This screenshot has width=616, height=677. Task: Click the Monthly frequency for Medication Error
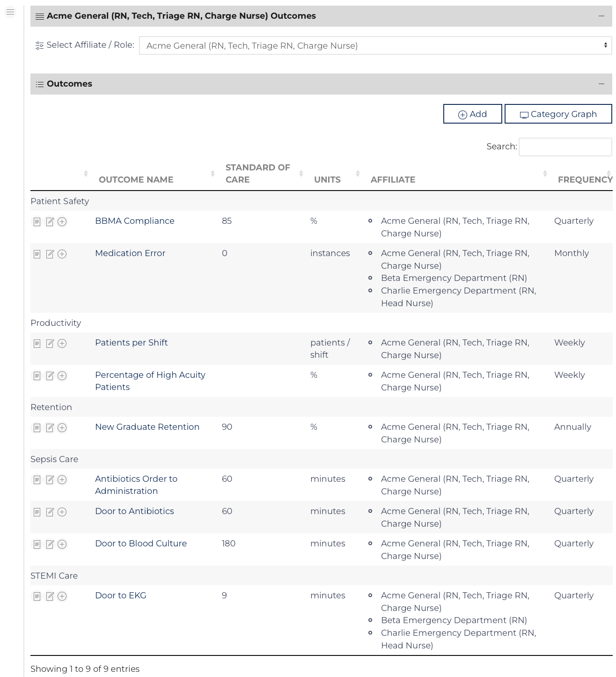point(572,253)
